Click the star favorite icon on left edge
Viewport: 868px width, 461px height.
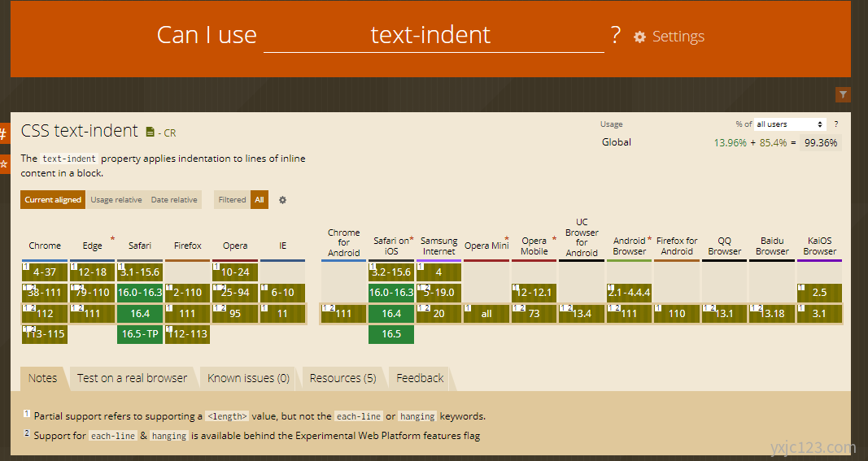[x=4, y=164]
